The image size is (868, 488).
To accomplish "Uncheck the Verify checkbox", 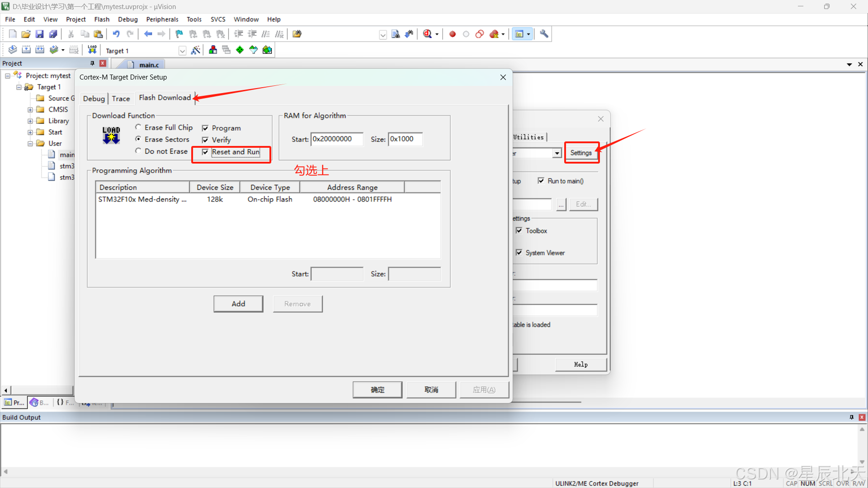I will [205, 140].
